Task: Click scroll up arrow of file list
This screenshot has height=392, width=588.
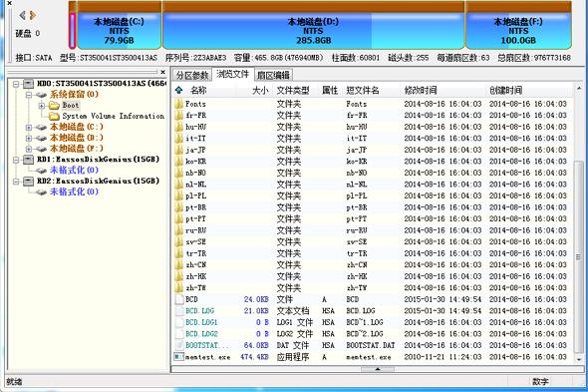Action: (579, 88)
